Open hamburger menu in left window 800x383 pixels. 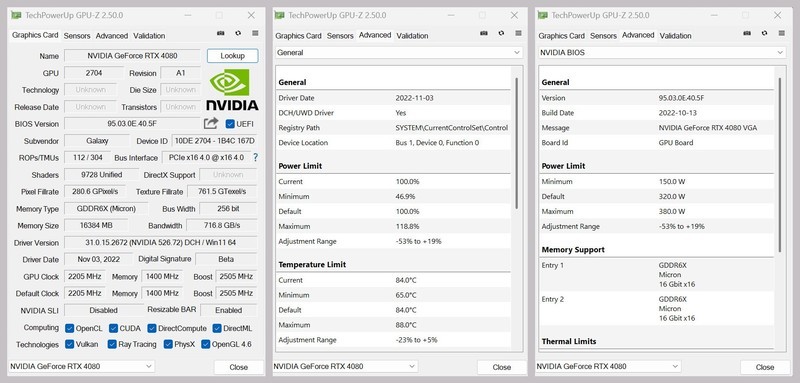[x=255, y=33]
